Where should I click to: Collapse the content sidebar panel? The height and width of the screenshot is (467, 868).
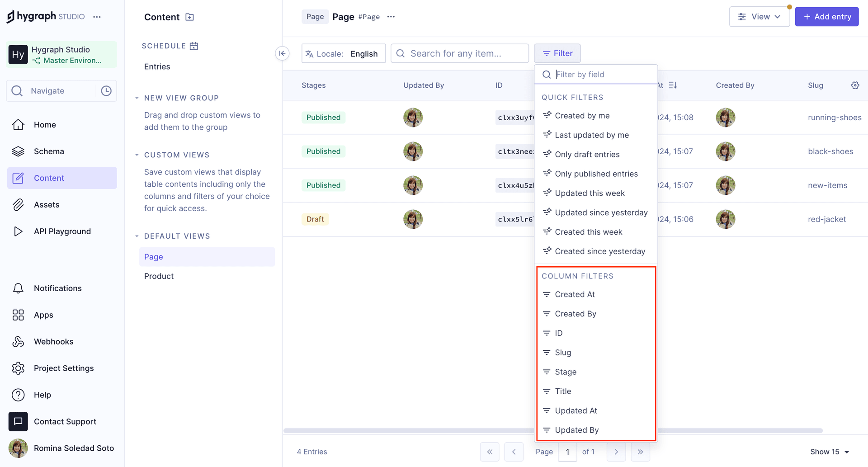[282, 53]
